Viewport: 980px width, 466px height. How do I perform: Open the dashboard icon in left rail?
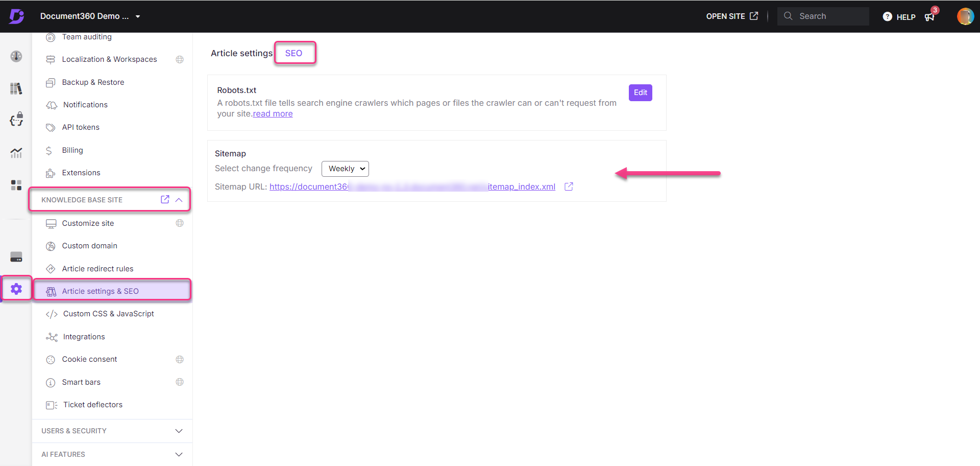pos(16,56)
